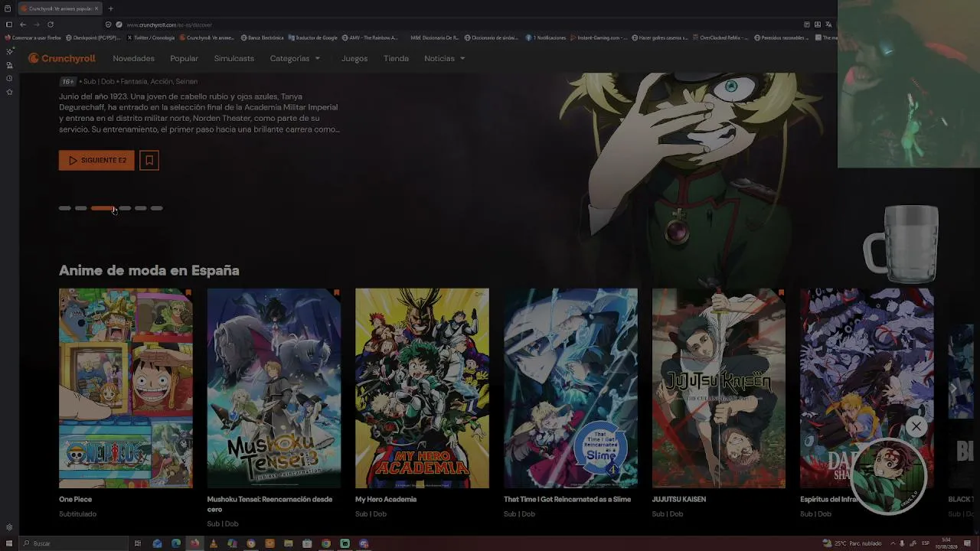
Task: Select the fifth carousel slide indicator
Action: tap(141, 208)
